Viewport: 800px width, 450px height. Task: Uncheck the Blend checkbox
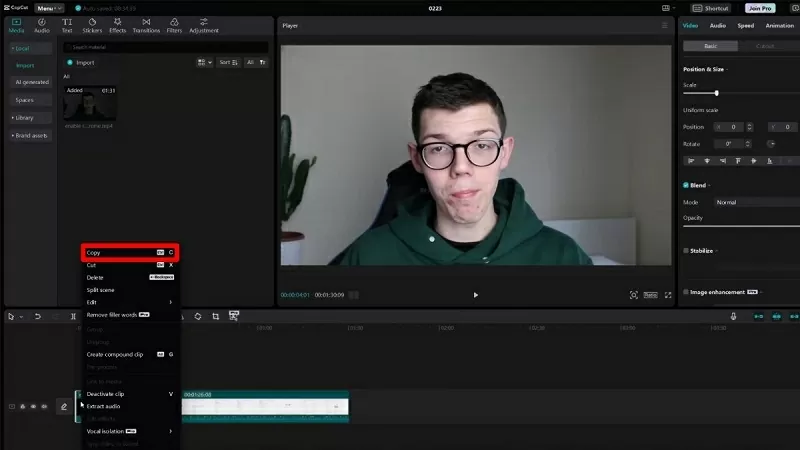point(686,185)
